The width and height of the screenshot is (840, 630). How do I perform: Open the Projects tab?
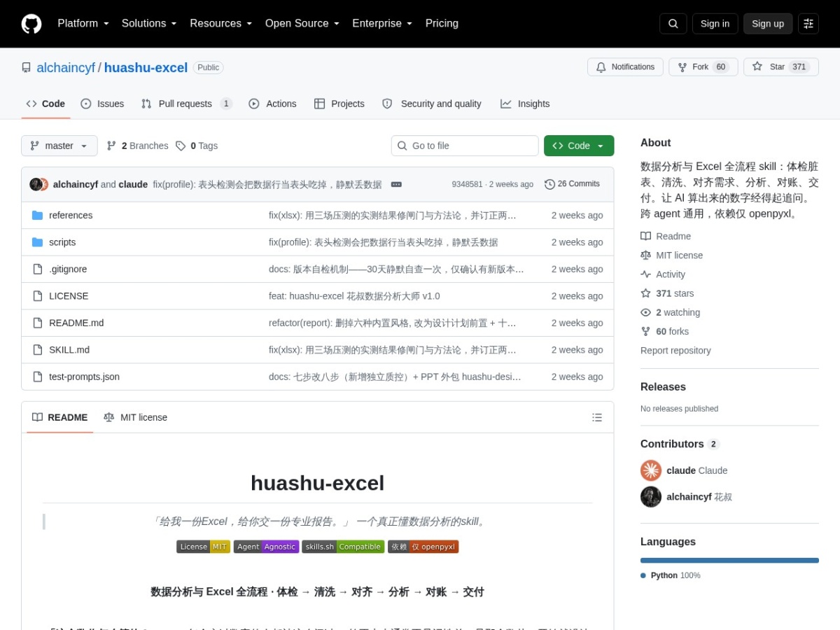click(x=339, y=104)
